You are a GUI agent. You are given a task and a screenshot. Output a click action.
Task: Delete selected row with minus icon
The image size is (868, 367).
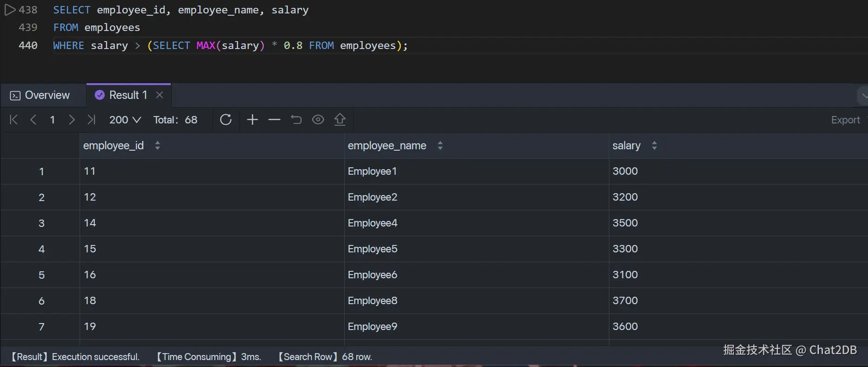(274, 120)
